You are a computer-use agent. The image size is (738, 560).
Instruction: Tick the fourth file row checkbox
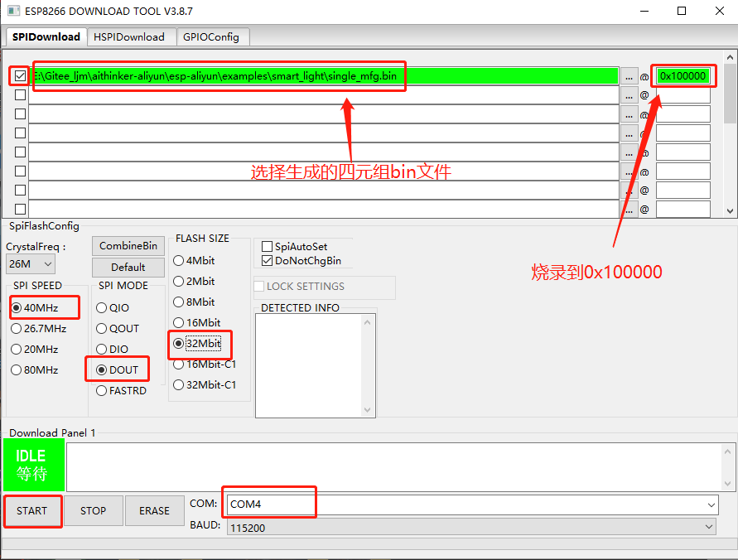click(20, 133)
